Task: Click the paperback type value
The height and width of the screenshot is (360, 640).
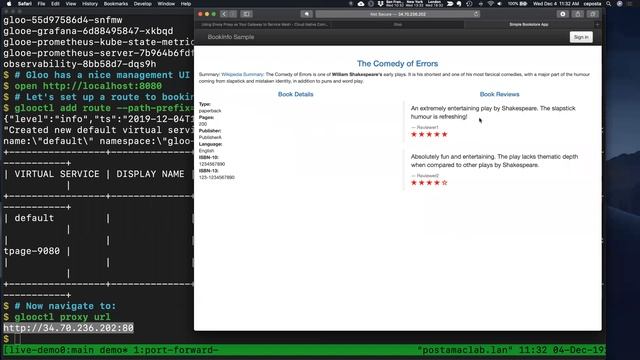Action: (210, 111)
